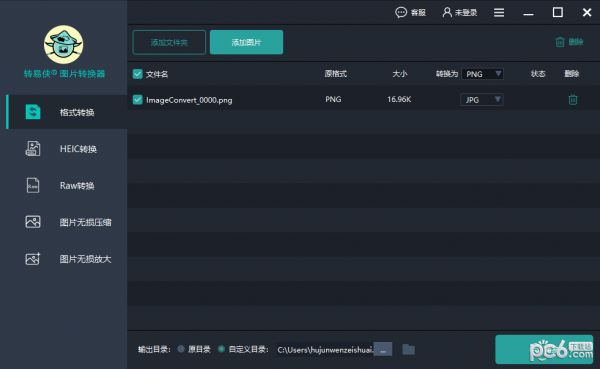Click the 格式转换 sidebar icon

pos(33,112)
